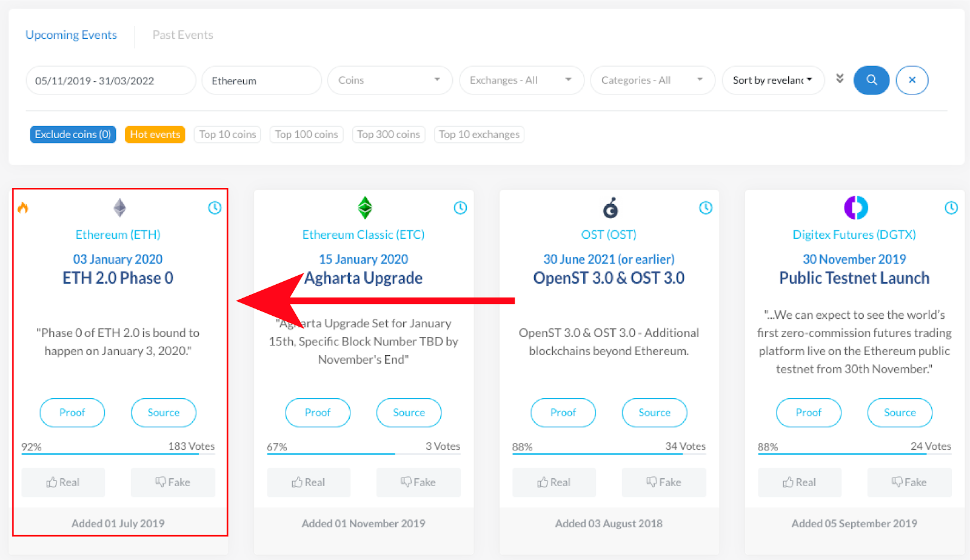970x560 pixels.
Task: Toggle the Top 10 exchanges filter
Action: coord(479,135)
